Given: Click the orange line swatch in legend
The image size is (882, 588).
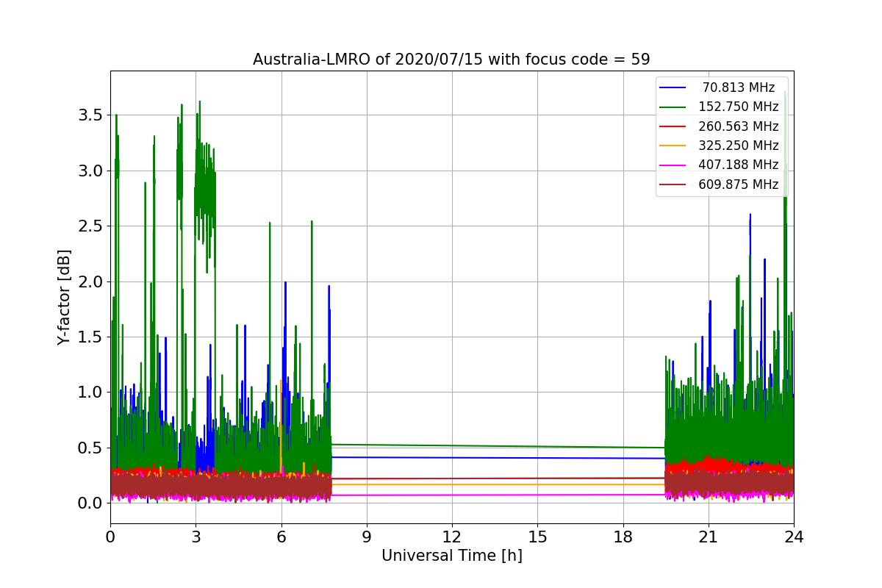Looking at the screenshot, I should click(673, 146).
